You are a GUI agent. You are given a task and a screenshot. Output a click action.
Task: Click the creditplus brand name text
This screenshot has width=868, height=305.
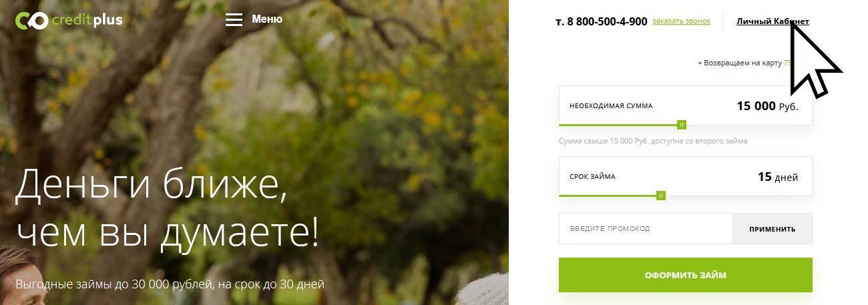[x=87, y=21]
